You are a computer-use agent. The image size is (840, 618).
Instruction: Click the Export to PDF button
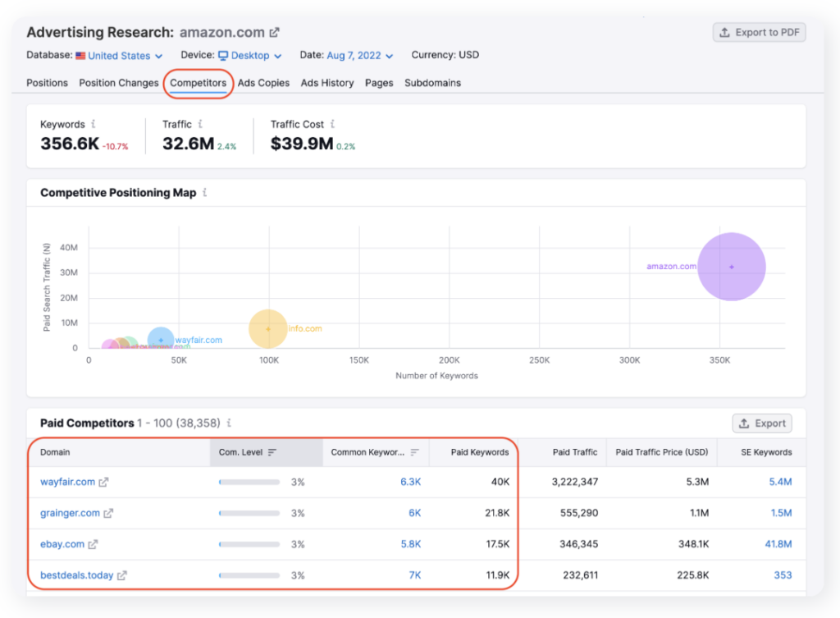[x=759, y=32]
